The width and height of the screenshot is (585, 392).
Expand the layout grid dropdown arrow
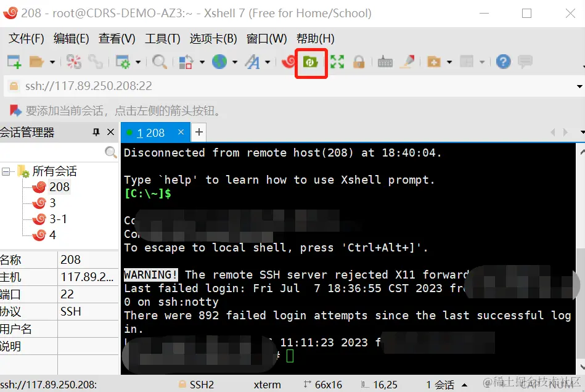tap(482, 62)
